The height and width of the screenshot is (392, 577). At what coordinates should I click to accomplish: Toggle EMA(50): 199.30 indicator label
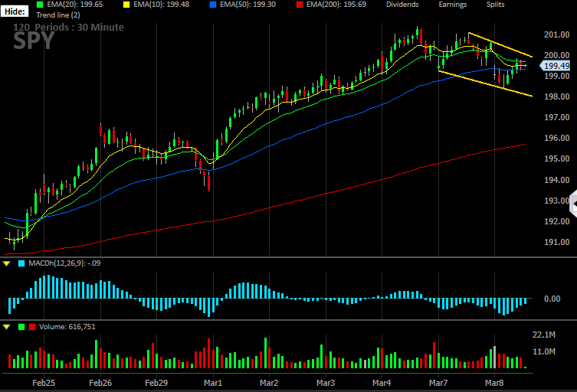point(248,5)
